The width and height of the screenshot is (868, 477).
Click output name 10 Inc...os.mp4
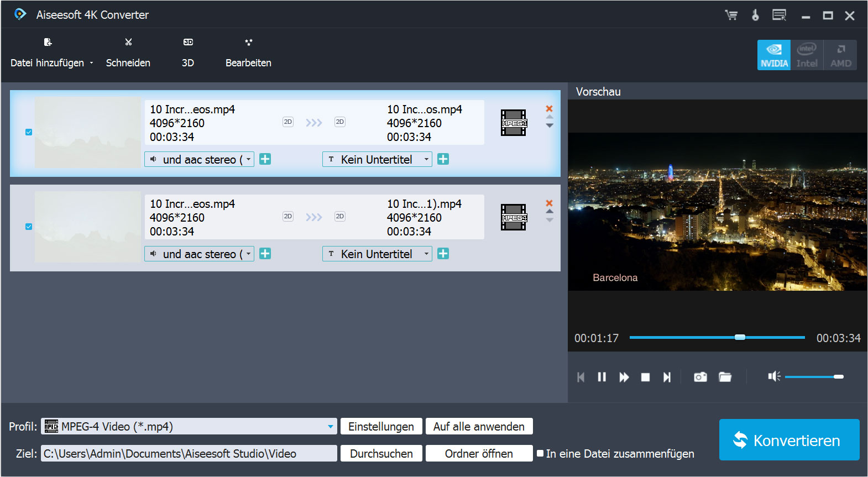coord(425,109)
